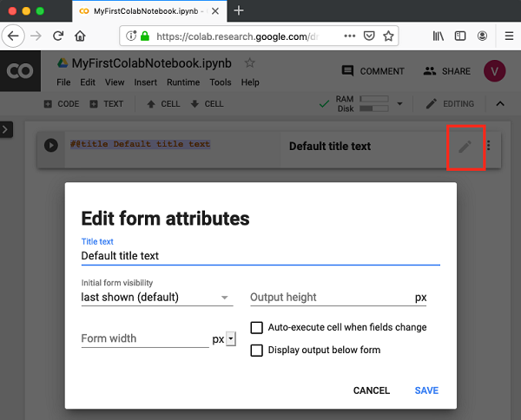Collapse header with the up chevron
The height and width of the screenshot is (420, 521).
(500, 104)
